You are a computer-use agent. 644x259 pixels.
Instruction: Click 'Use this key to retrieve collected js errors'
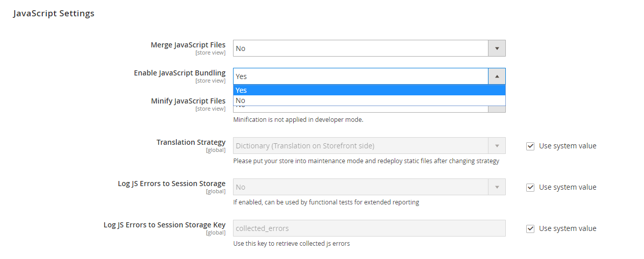[x=292, y=244]
